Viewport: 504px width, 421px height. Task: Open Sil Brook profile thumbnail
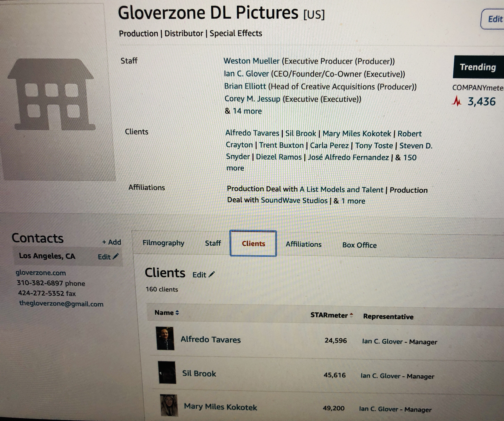167,373
